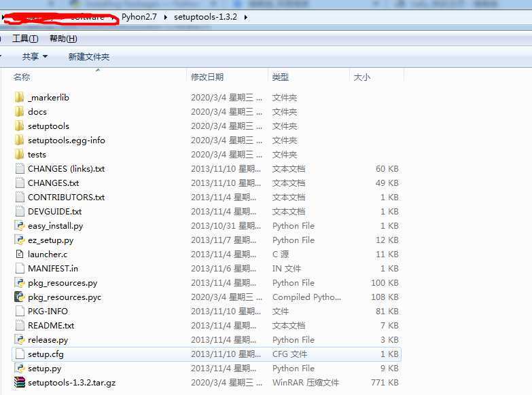Sort by the 类型 column header
Image resolution: width=532 pixels, height=395 pixels.
point(280,77)
